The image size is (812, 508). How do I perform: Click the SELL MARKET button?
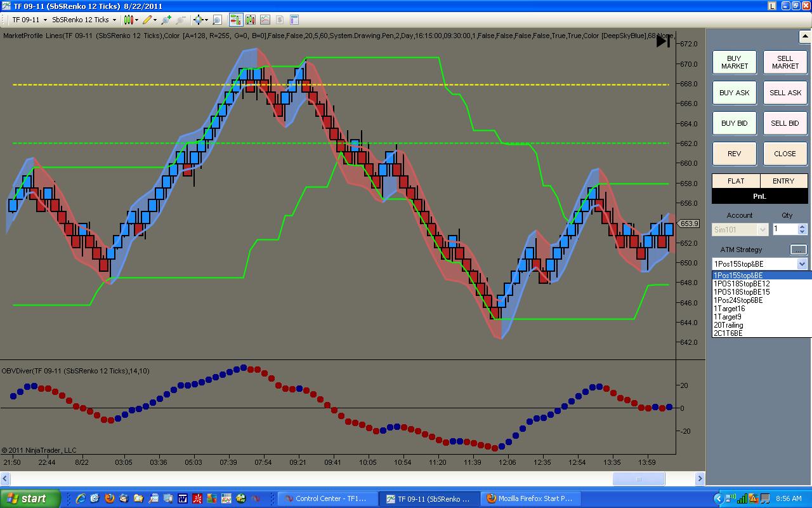(x=785, y=62)
